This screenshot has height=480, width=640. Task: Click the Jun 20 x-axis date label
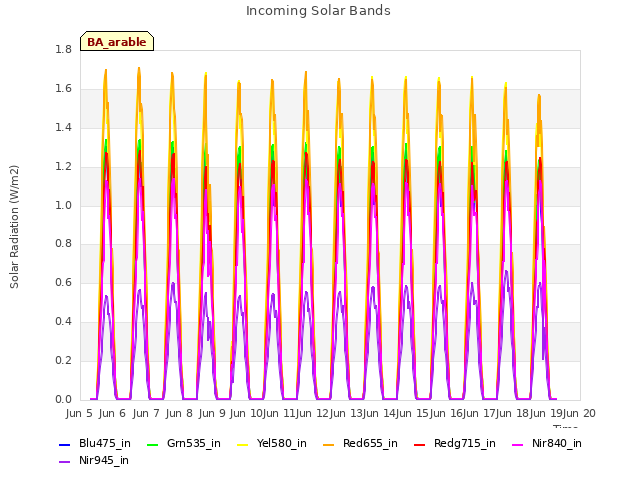coord(579,413)
